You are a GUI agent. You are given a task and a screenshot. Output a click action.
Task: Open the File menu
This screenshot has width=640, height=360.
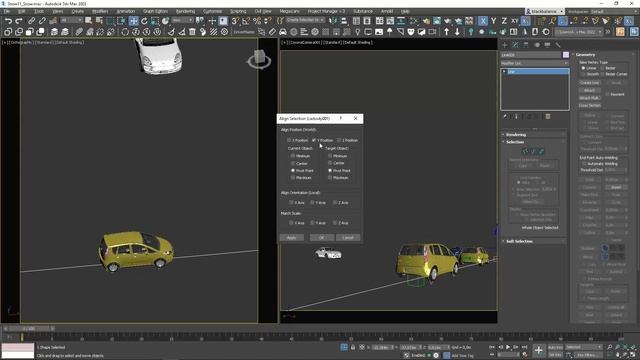(7, 11)
